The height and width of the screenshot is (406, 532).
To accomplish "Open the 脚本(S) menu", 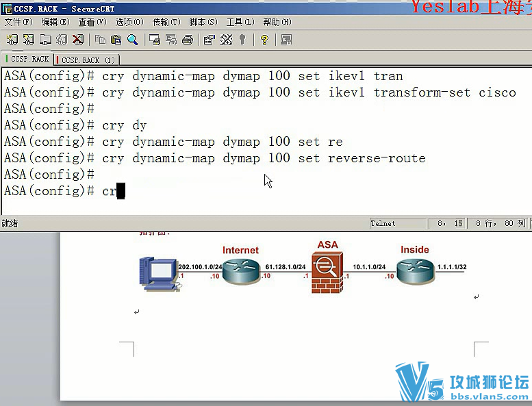I will click(x=203, y=22).
